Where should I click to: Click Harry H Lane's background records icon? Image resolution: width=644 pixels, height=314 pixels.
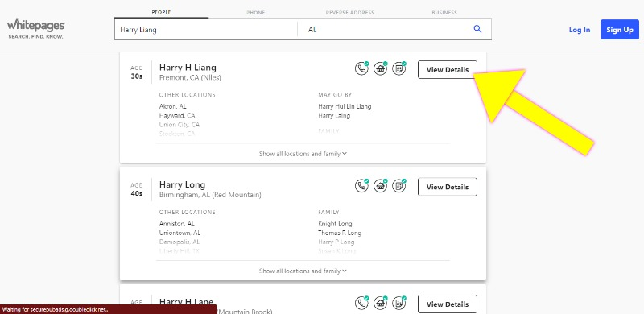398,304
